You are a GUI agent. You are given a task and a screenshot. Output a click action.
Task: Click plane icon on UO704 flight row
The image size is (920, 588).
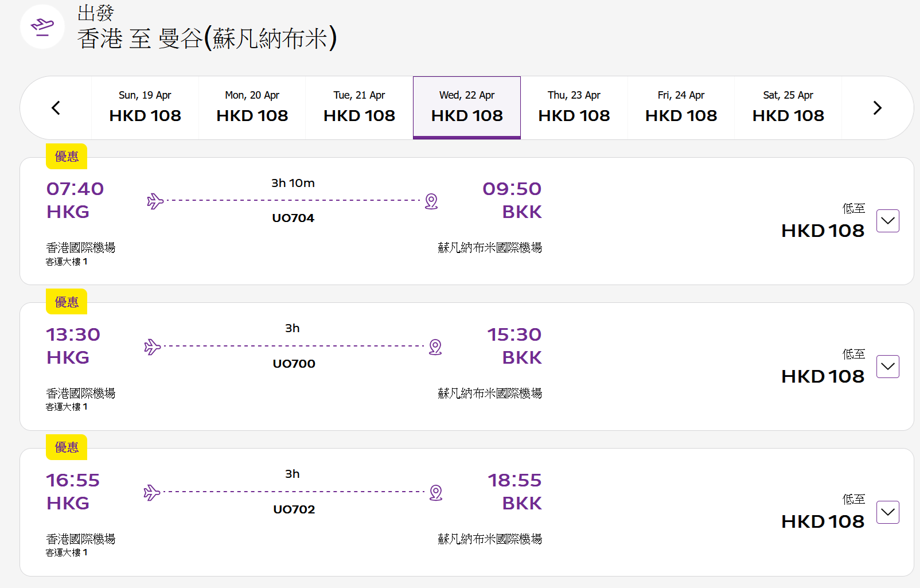point(155,201)
